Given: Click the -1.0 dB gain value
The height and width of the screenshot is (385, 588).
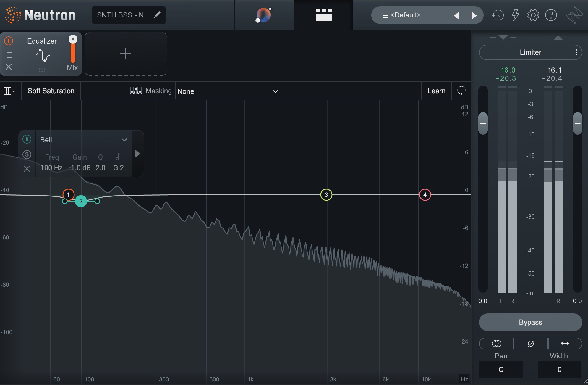Looking at the screenshot, I should [x=80, y=168].
